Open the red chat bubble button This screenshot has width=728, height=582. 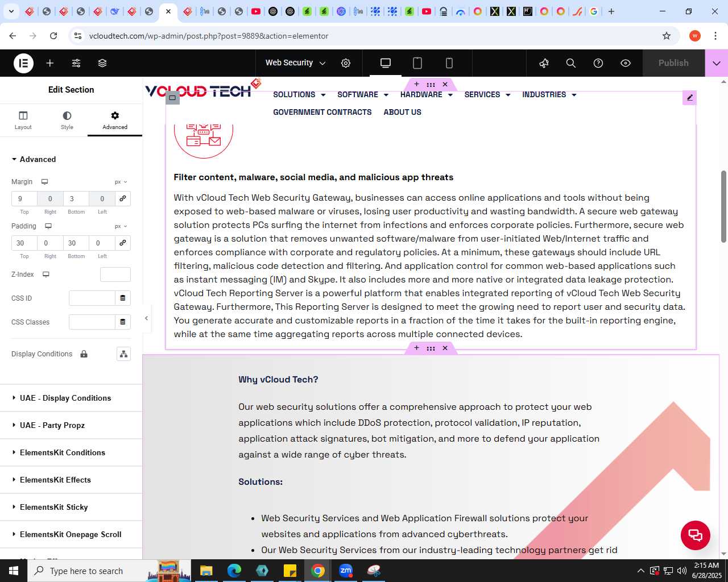696,535
